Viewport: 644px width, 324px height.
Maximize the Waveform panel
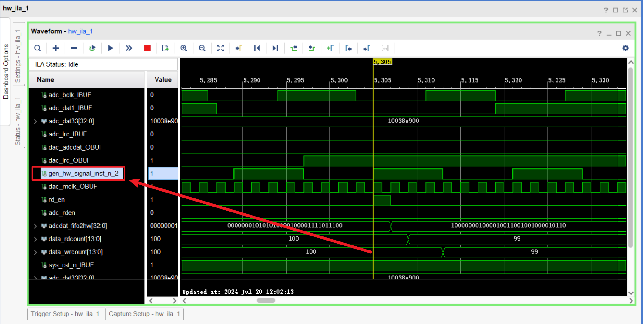(x=618, y=33)
